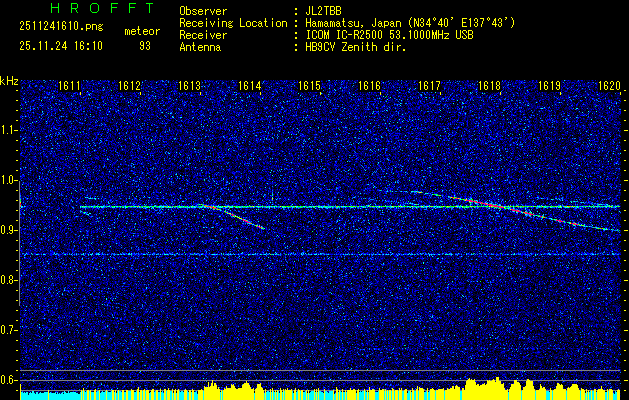Select the 1613 time marker
Viewport: 629px width, 400px height.
coord(189,87)
